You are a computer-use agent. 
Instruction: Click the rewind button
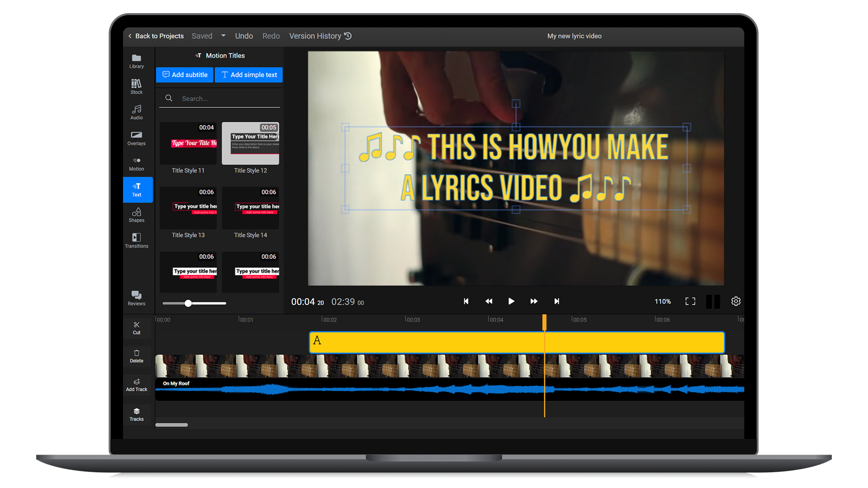[x=489, y=301]
